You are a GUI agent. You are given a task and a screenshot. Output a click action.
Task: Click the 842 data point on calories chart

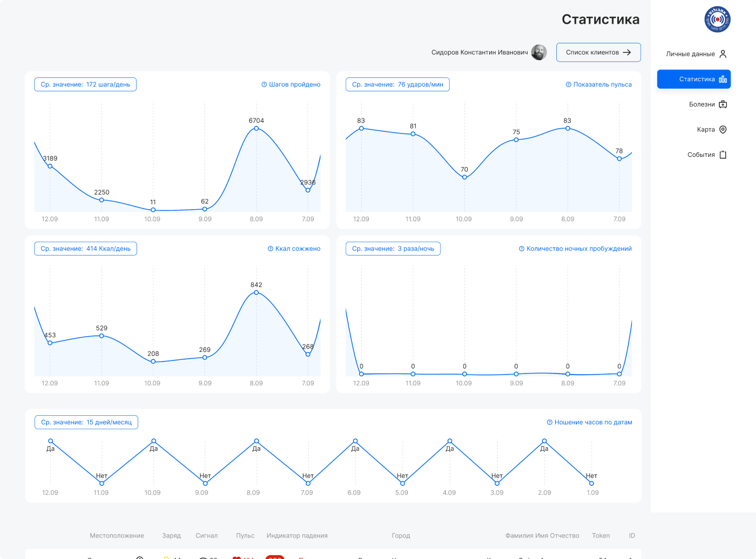256,292
